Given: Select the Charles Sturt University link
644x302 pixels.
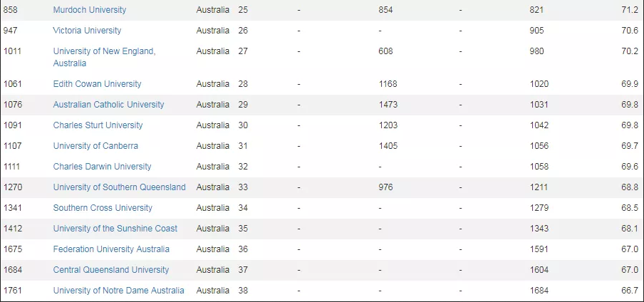Looking at the screenshot, I should pos(98,125).
